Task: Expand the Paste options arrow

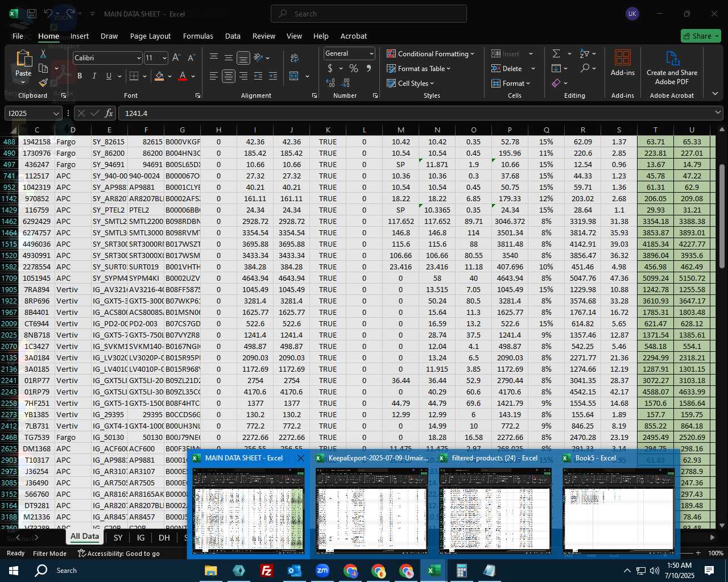Action: [x=23, y=82]
